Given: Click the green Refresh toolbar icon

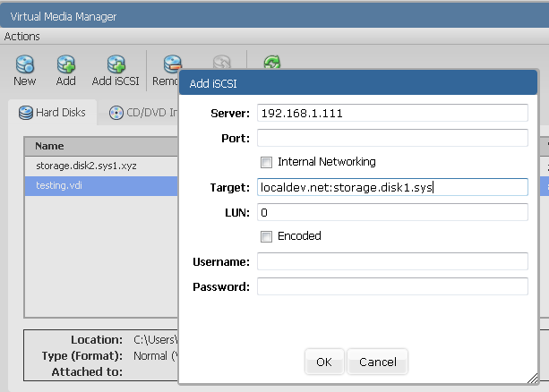Looking at the screenshot, I should (271, 63).
